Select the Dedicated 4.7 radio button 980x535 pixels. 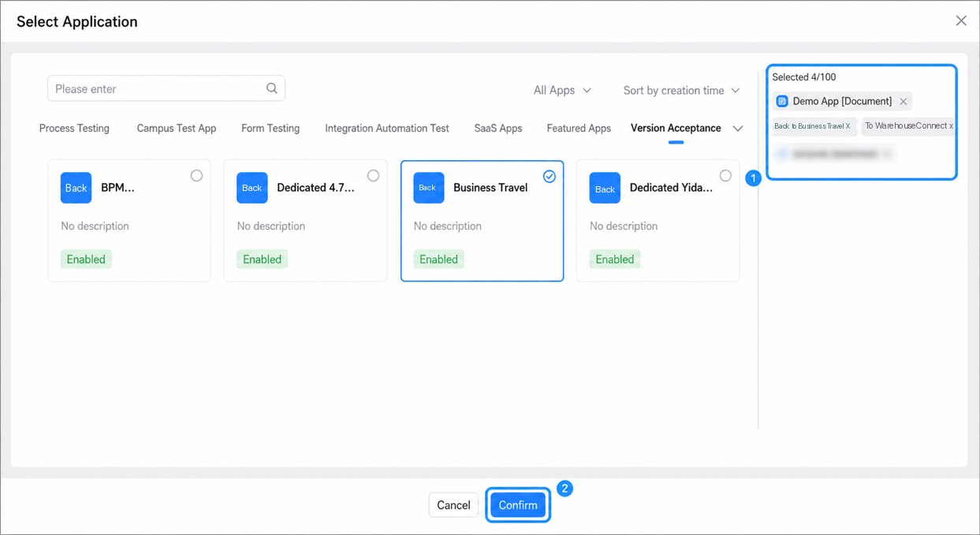(x=373, y=176)
